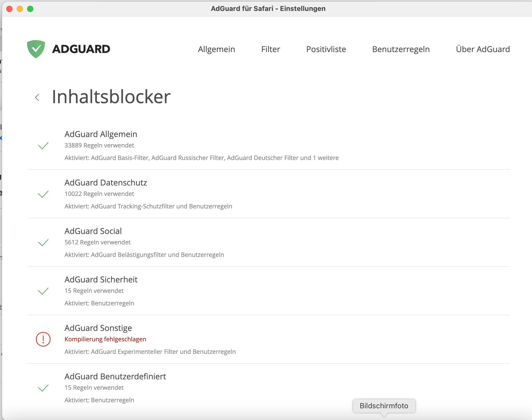Image resolution: width=532 pixels, height=420 pixels.
Task: Click the Bildschirmfoto tooltip label
Action: point(384,406)
